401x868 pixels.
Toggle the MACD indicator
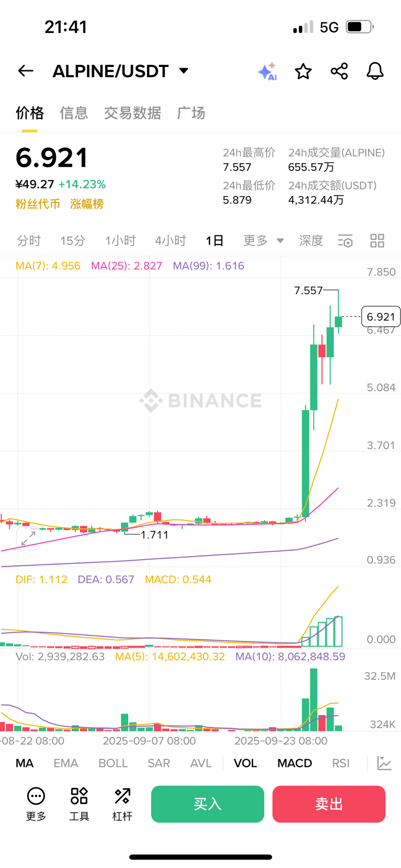(x=294, y=763)
